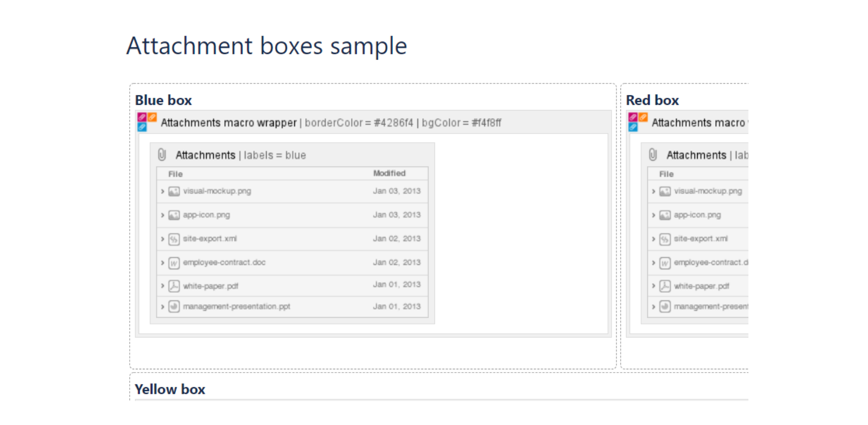Sort by the Modified column header
Viewport: 868px width, 425px height.
389,173
